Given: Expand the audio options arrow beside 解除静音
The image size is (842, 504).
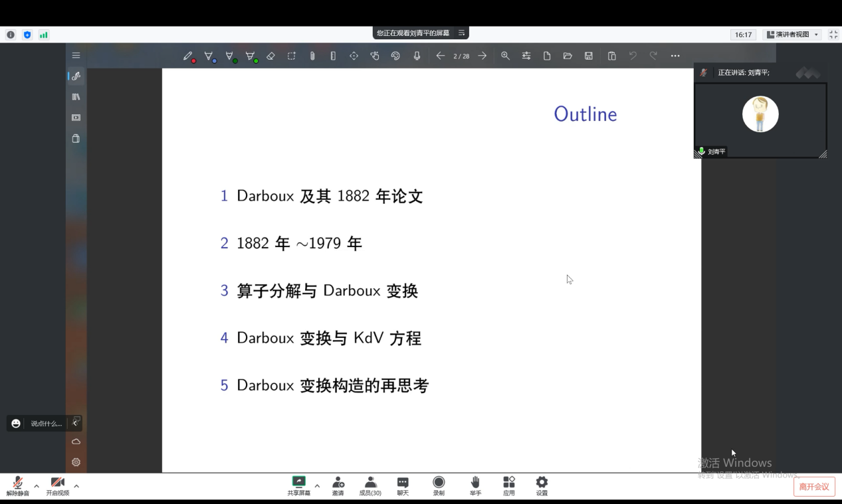Looking at the screenshot, I should pos(37,486).
